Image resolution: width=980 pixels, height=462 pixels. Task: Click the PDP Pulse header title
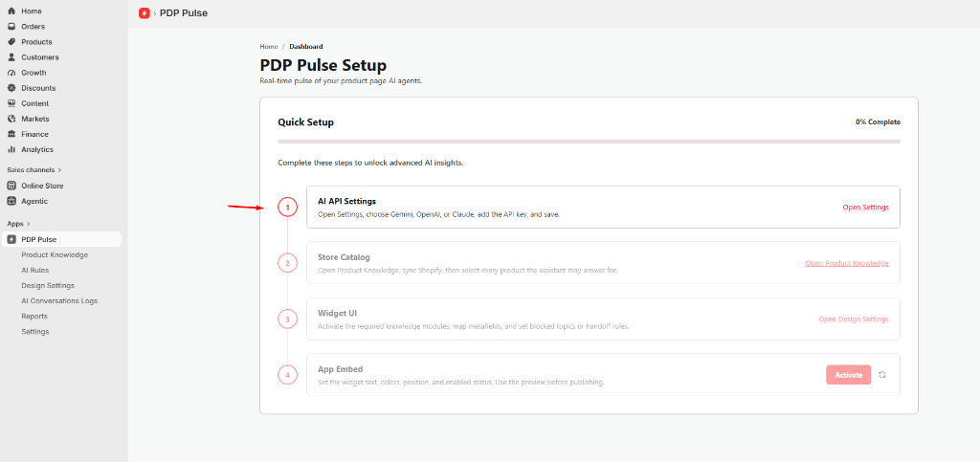pyautogui.click(x=184, y=13)
